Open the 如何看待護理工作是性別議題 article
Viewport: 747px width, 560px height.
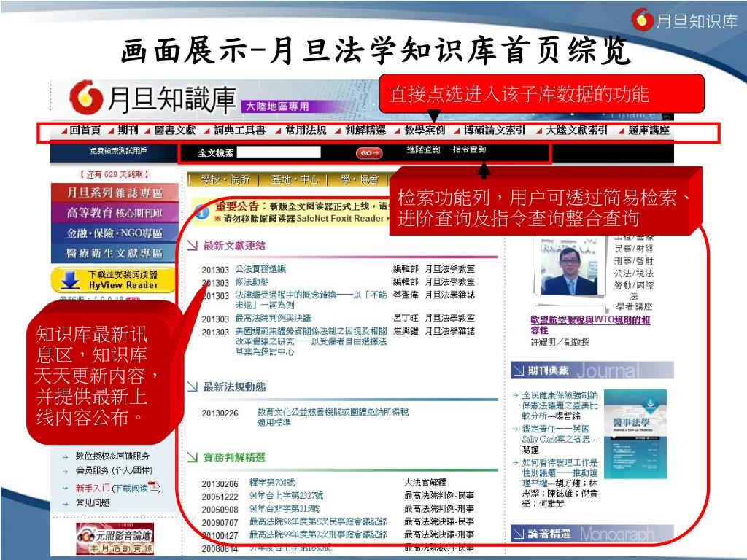point(560,483)
